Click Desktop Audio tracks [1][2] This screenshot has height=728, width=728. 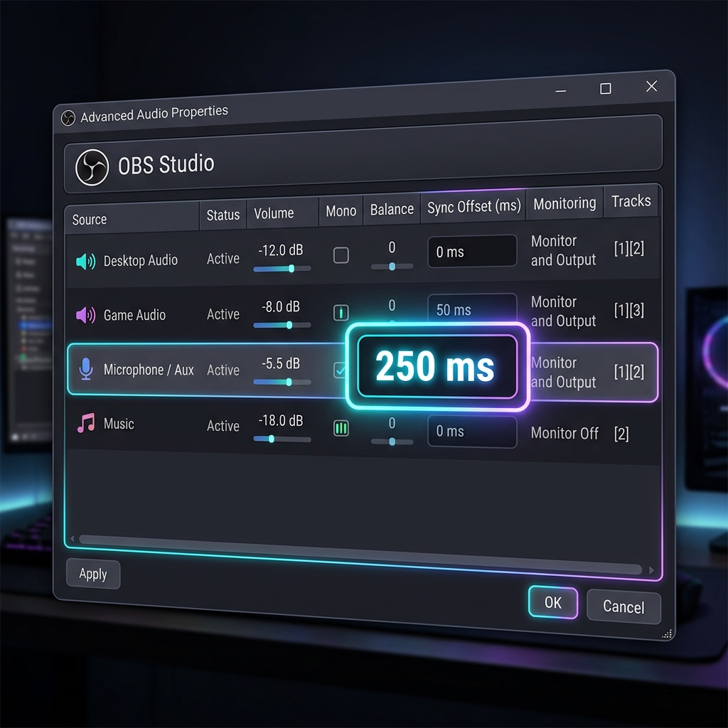pyautogui.click(x=628, y=248)
